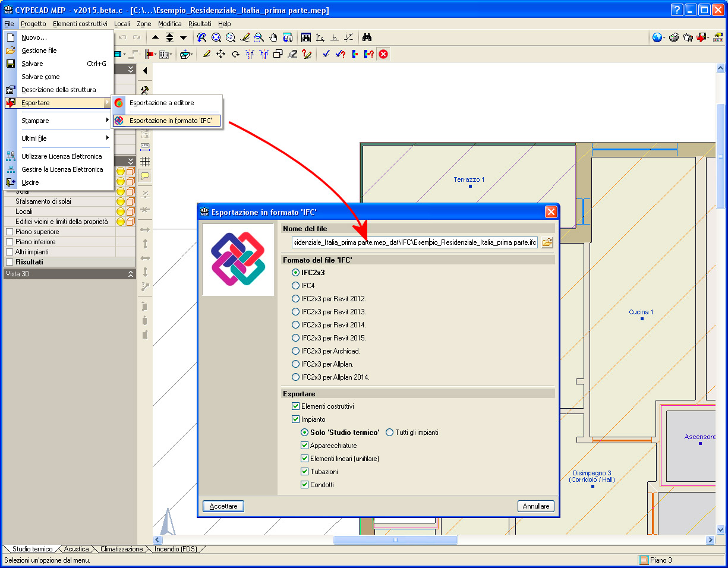The width and height of the screenshot is (728, 568).
Task: Enable Piano superiore checkbox in side panel
Action: (10, 232)
